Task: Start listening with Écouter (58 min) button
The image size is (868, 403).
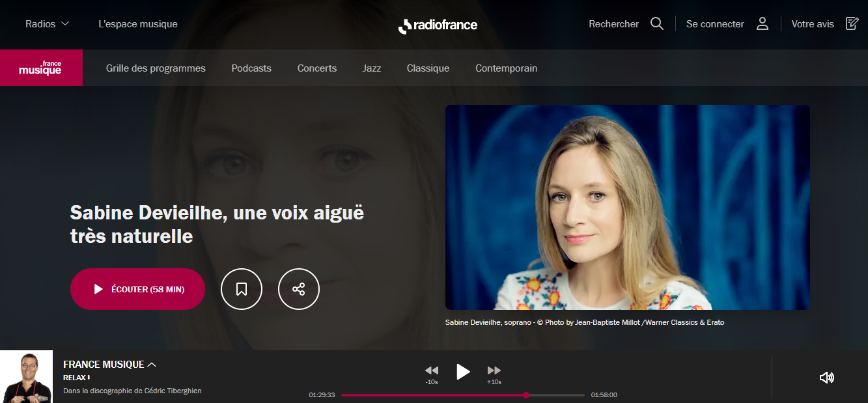Action: (137, 289)
